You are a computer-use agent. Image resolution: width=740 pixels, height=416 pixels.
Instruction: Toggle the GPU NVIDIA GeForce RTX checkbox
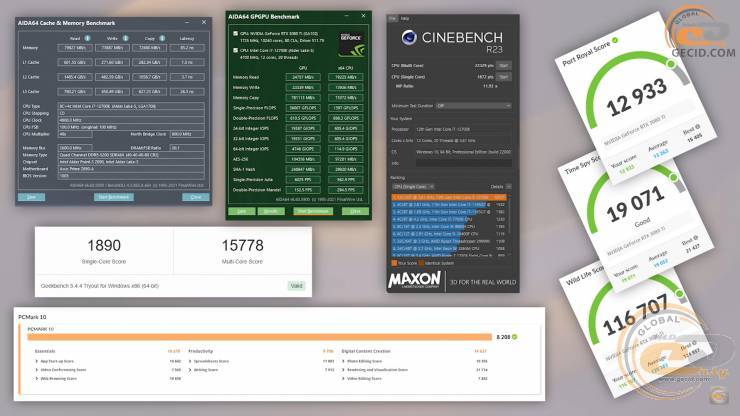click(235, 34)
